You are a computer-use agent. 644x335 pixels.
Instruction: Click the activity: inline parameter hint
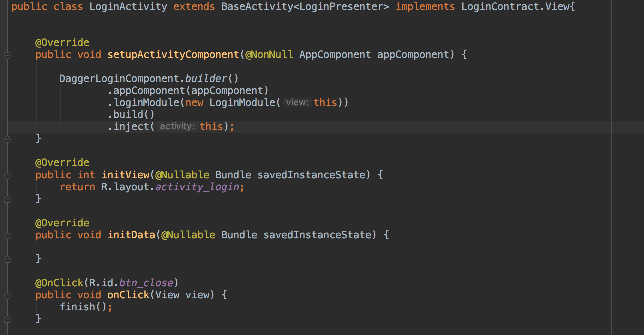(x=177, y=126)
